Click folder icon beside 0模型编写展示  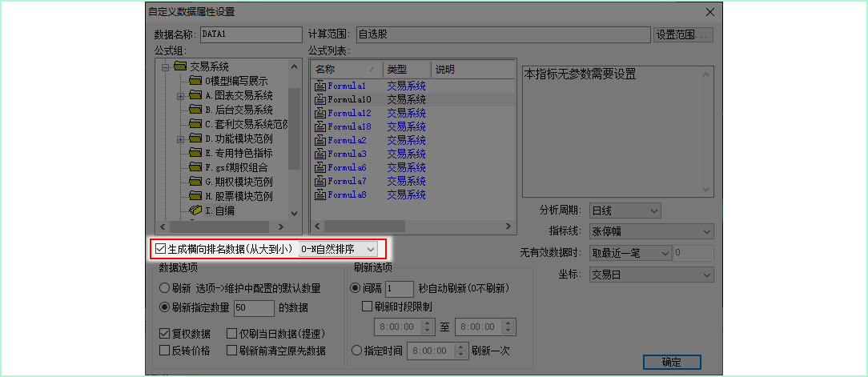195,82
